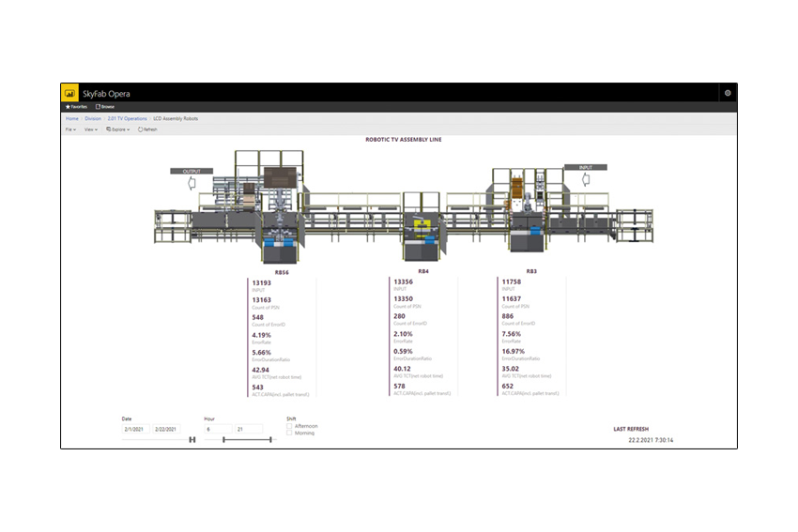This screenshot has height=532, width=798.
Task: Click the RB56 column header
Action: (x=282, y=273)
